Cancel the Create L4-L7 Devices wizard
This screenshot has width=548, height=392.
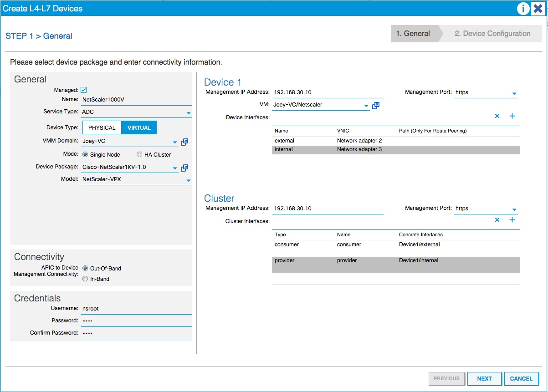[x=521, y=378]
